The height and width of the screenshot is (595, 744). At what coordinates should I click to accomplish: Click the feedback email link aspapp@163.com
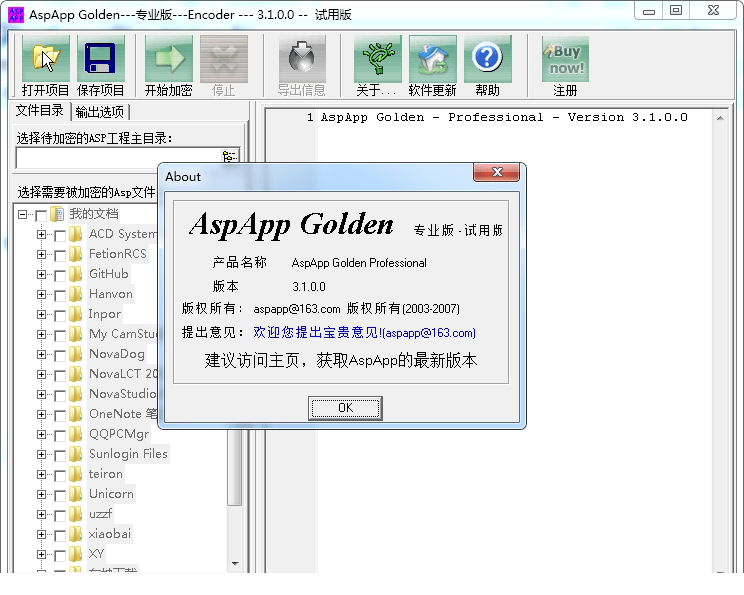[364, 333]
